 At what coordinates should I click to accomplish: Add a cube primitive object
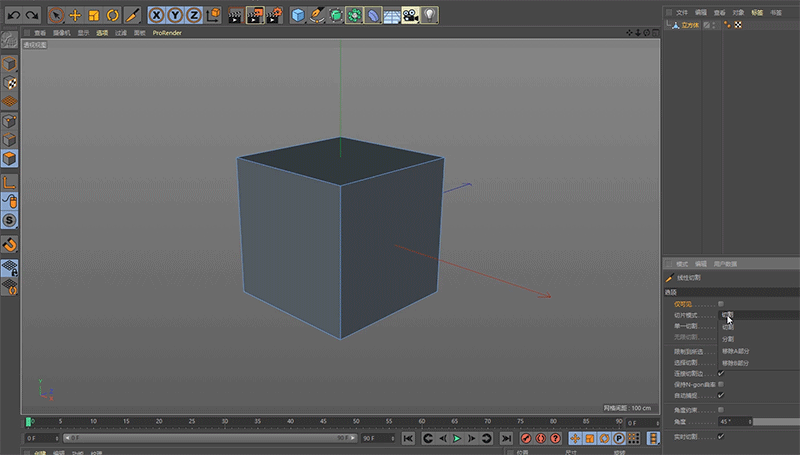[x=298, y=15]
